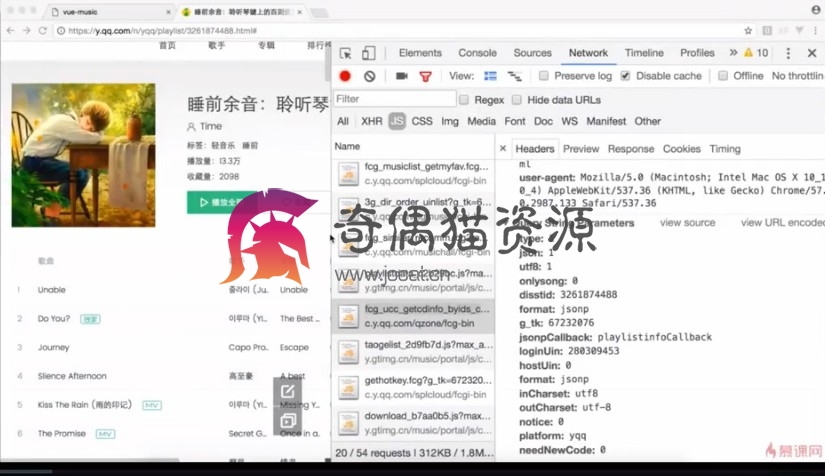This screenshot has height=476, width=825.
Task: Enable Regex filter checkbox
Action: (x=464, y=100)
